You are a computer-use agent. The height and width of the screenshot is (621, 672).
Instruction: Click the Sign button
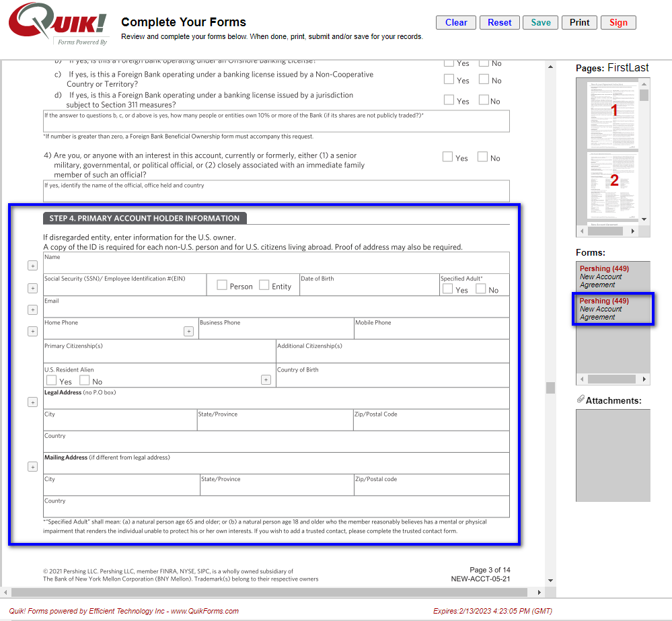(x=618, y=22)
